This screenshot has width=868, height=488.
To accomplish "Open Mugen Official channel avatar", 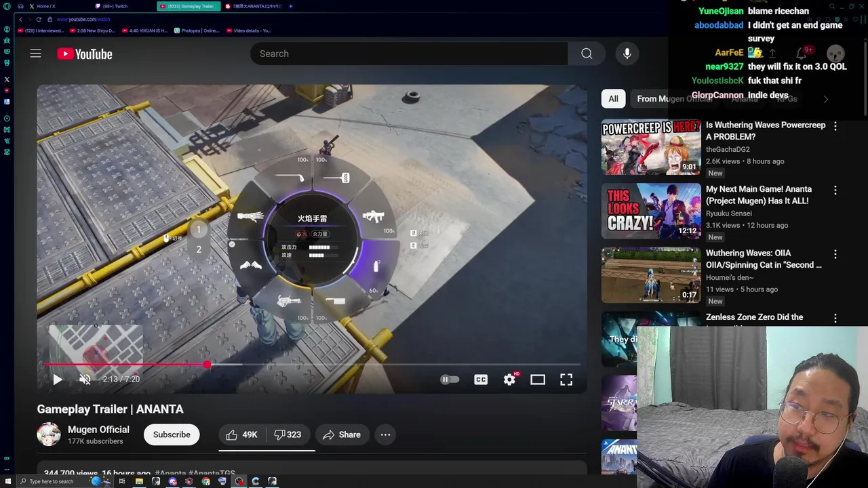I will click(49, 434).
